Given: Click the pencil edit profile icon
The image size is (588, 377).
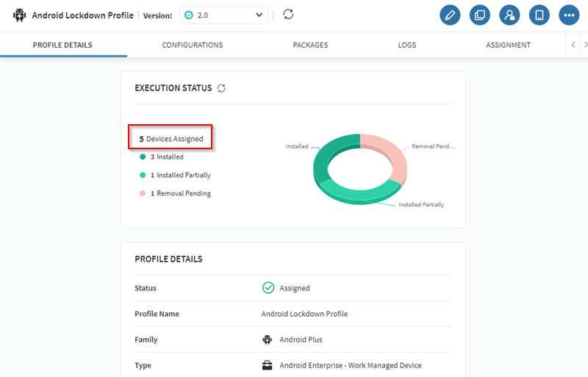Looking at the screenshot, I should [450, 15].
